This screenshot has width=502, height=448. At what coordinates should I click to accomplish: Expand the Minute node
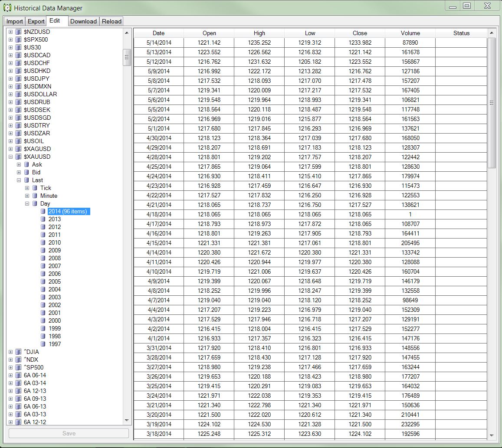[x=27, y=196]
